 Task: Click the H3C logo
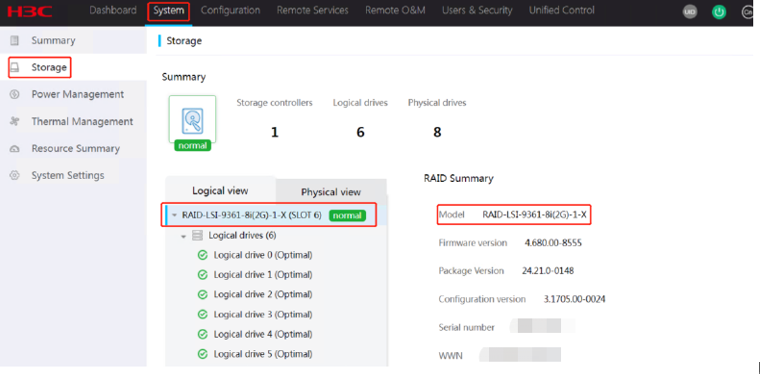pos(30,12)
